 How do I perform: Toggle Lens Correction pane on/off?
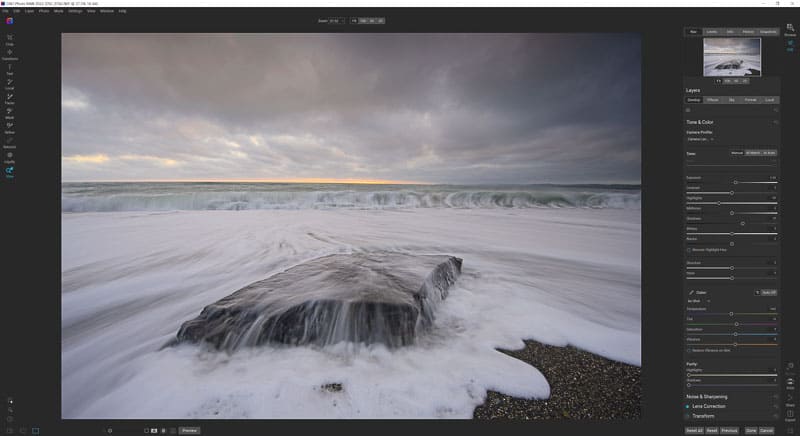pyautogui.click(x=688, y=406)
